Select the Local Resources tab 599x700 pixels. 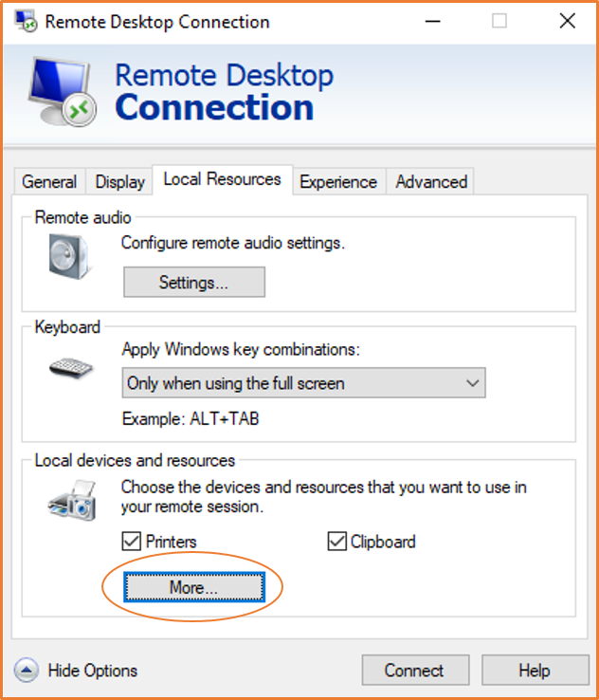222,179
